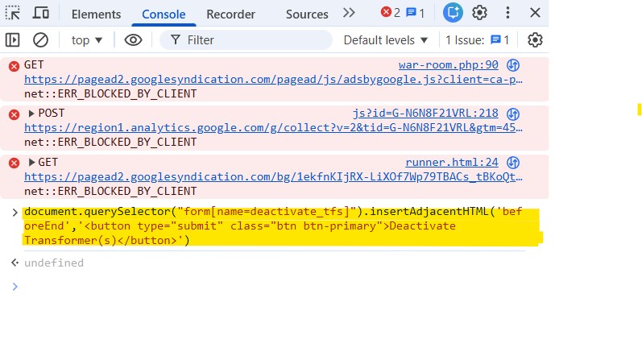Switch to the Elements tab

(x=96, y=14)
